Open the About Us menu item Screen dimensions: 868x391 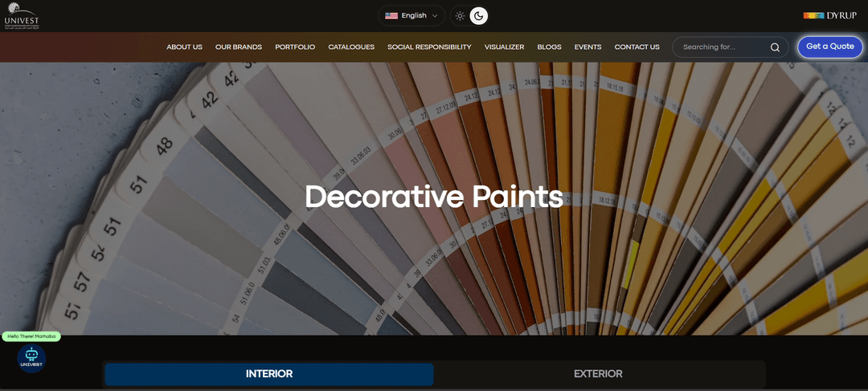184,47
